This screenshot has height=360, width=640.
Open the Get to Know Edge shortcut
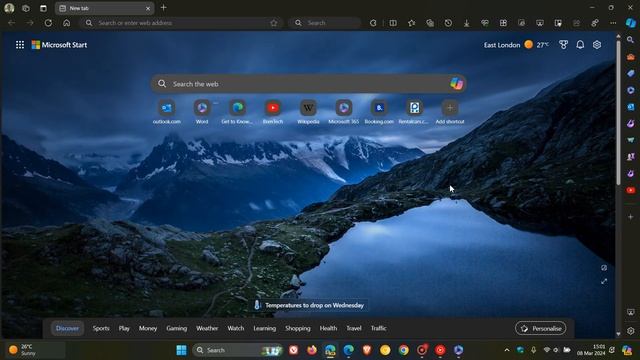click(x=237, y=112)
